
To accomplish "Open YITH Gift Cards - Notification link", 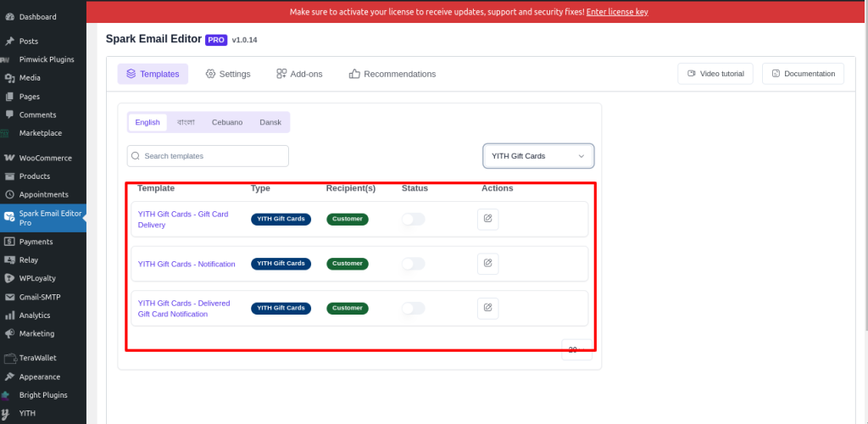I will pyautogui.click(x=186, y=264).
